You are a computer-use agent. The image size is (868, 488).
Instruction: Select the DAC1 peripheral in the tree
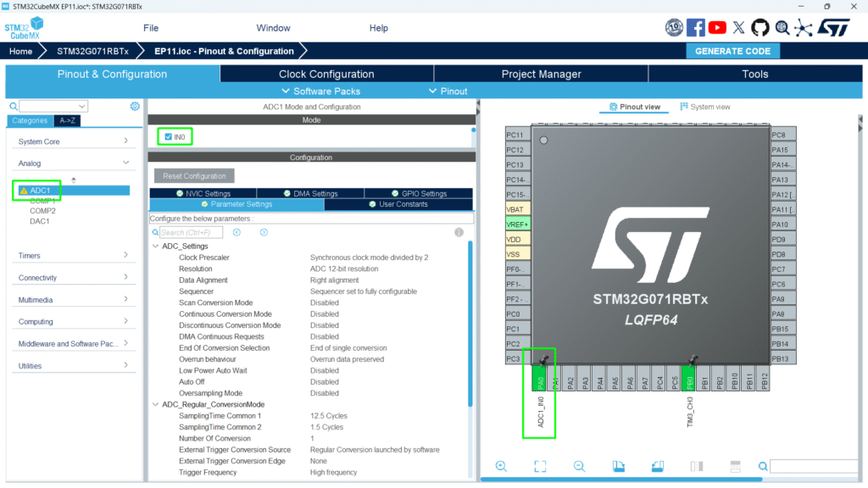click(x=40, y=221)
